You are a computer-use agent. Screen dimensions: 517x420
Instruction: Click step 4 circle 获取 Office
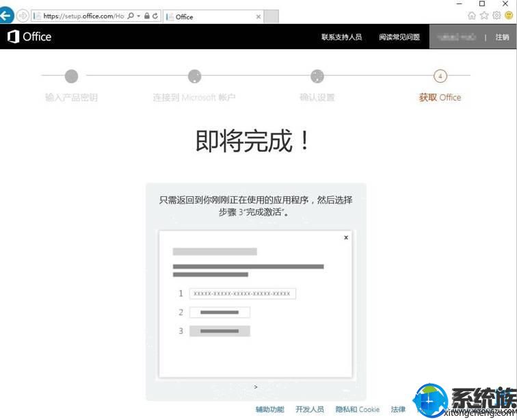440,76
